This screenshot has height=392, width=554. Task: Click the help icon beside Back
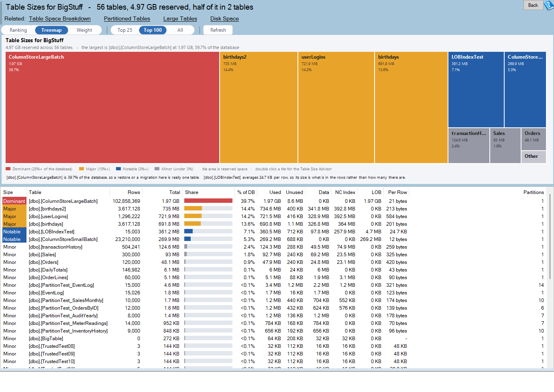pyautogui.click(x=549, y=5)
